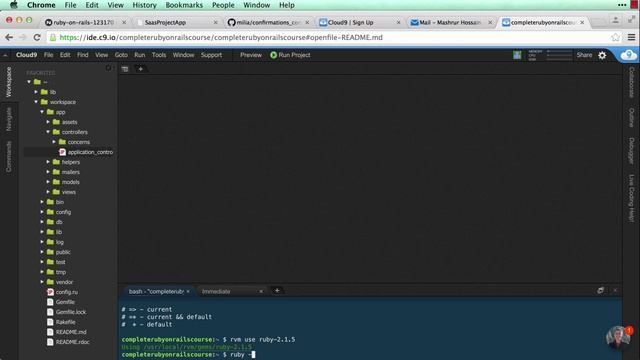Open the Apple menu
The width and height of the screenshot is (640, 360).
tap(14, 5)
